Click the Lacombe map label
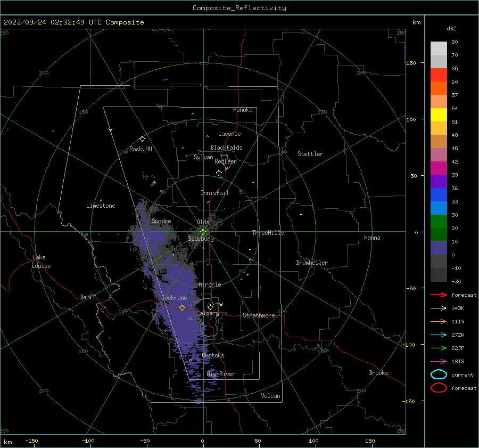 pyautogui.click(x=229, y=134)
